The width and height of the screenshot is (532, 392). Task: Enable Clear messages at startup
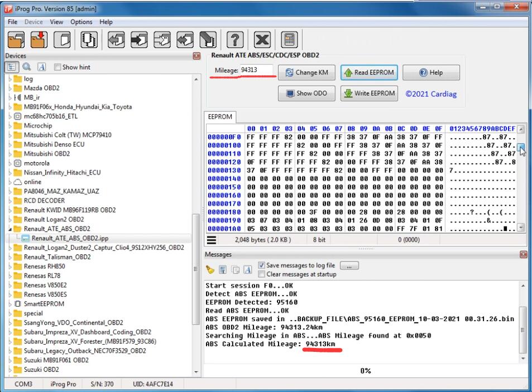[261, 274]
